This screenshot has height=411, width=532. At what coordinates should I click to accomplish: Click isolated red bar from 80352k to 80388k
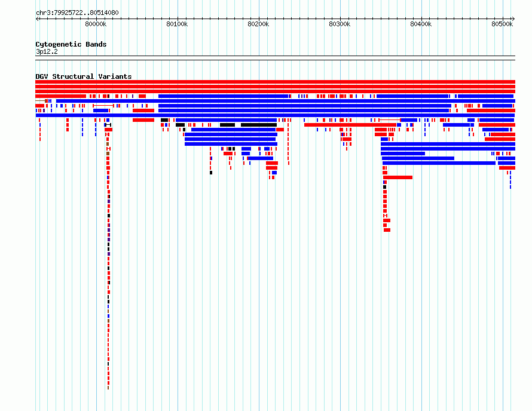point(398,177)
